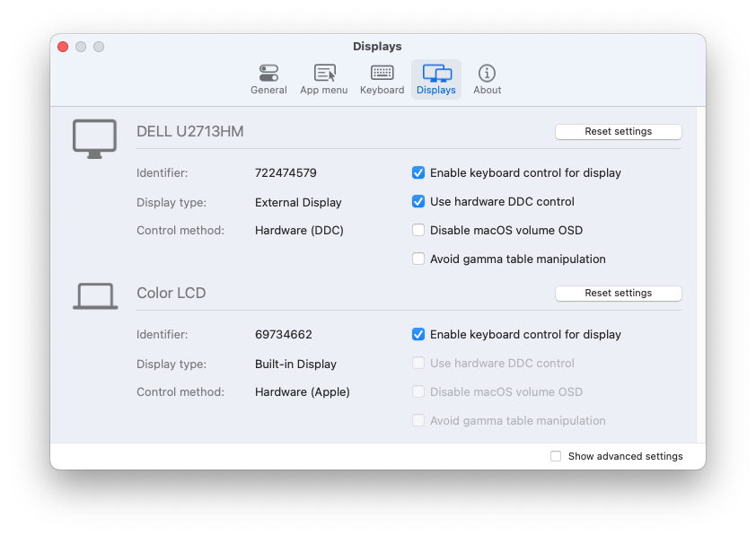Click the Color LCD laptop icon
The image size is (756, 536).
(x=94, y=294)
